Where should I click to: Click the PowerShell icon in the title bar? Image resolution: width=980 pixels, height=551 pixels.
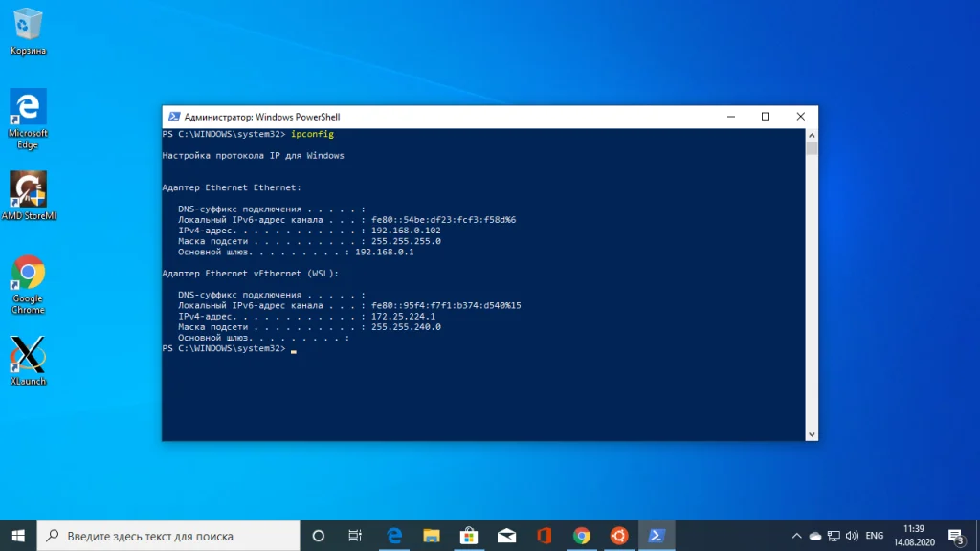[173, 117]
